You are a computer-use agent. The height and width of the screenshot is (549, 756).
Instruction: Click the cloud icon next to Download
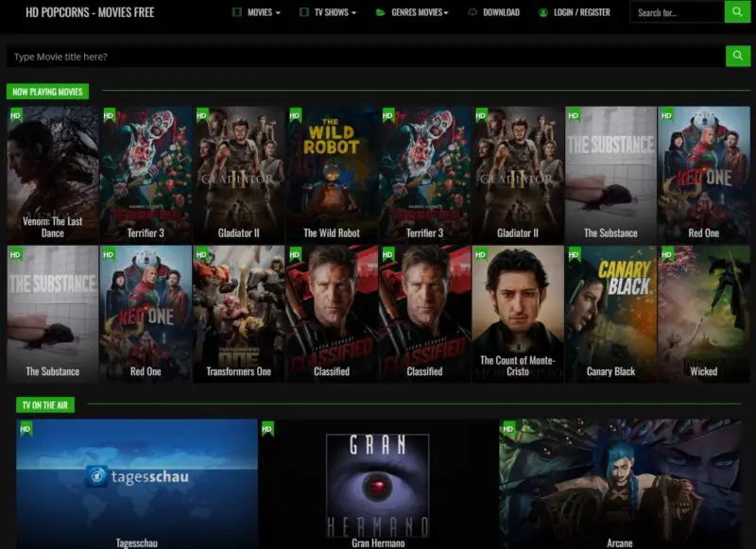[472, 13]
